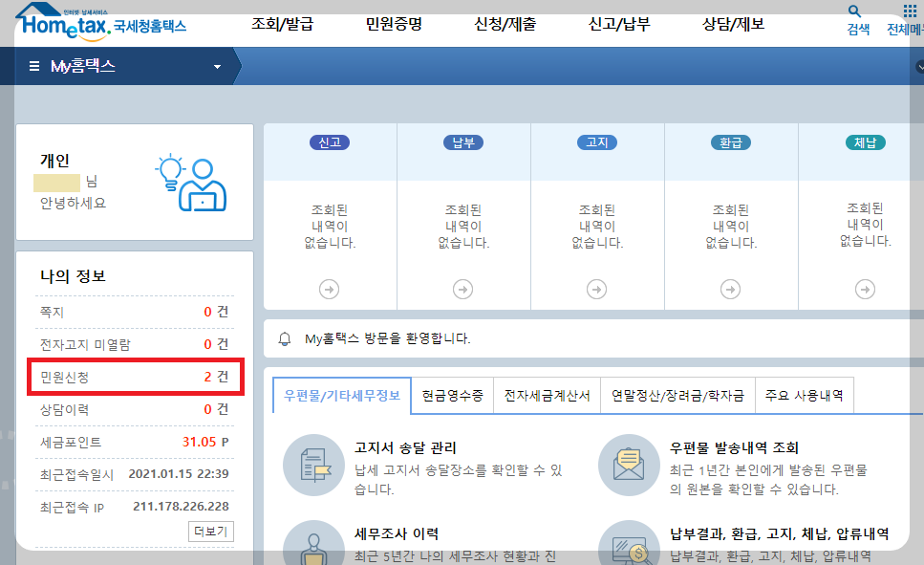This screenshot has width=924, height=565.
Task: Open the 전자고지 미열람 row
Action: click(x=135, y=344)
